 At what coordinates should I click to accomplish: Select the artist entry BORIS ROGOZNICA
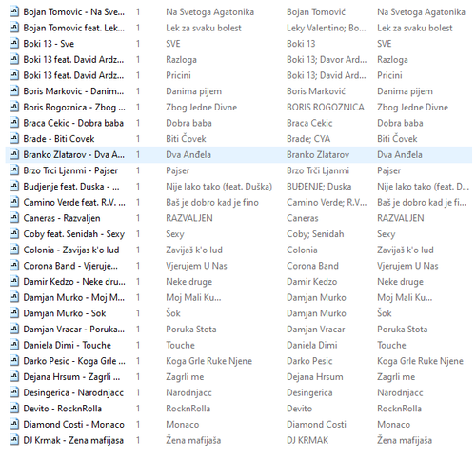pyautogui.click(x=326, y=107)
